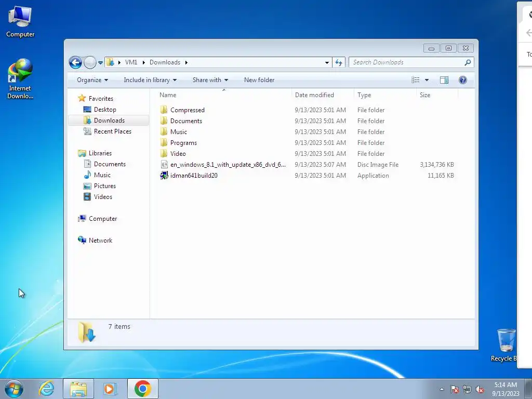Click the greyed Forward navigation button

89,62
